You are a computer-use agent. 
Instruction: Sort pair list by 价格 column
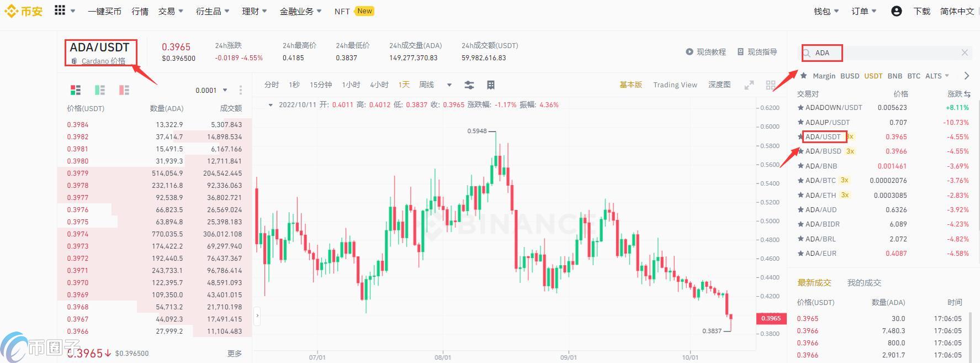(x=900, y=94)
